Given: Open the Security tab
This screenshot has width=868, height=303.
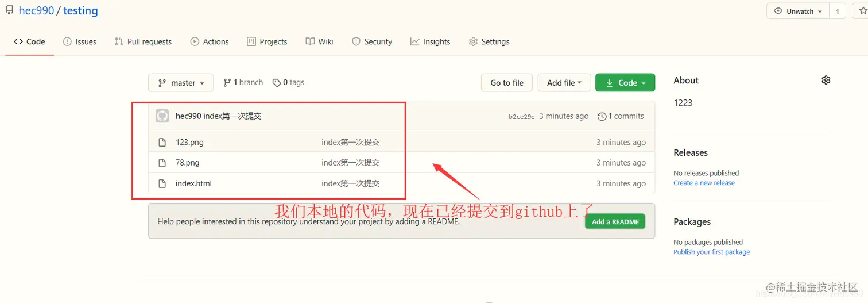Looking at the screenshot, I should pyautogui.click(x=372, y=41).
